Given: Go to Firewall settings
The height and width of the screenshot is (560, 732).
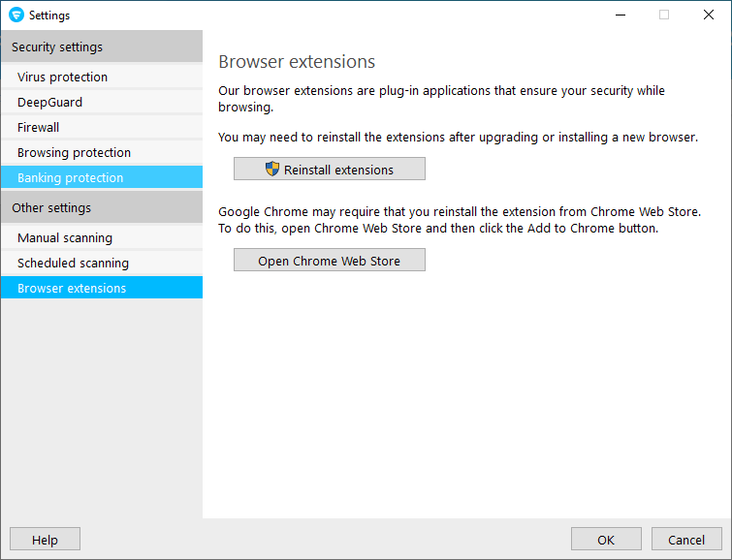Looking at the screenshot, I should [102, 127].
